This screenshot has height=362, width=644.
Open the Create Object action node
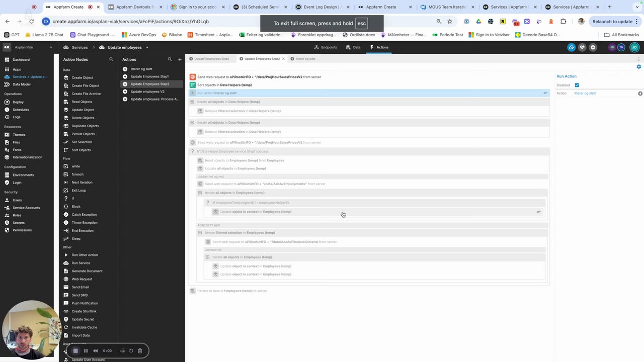[x=82, y=77]
